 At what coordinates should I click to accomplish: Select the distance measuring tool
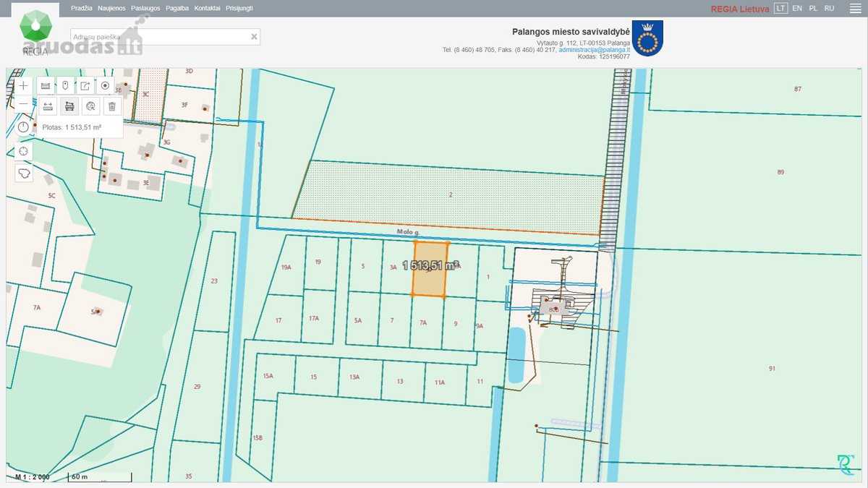(x=48, y=106)
